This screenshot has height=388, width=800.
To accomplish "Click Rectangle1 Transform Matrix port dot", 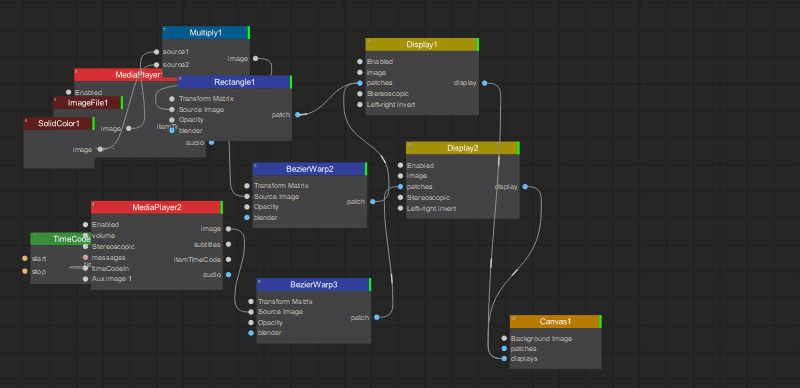I will [x=172, y=99].
